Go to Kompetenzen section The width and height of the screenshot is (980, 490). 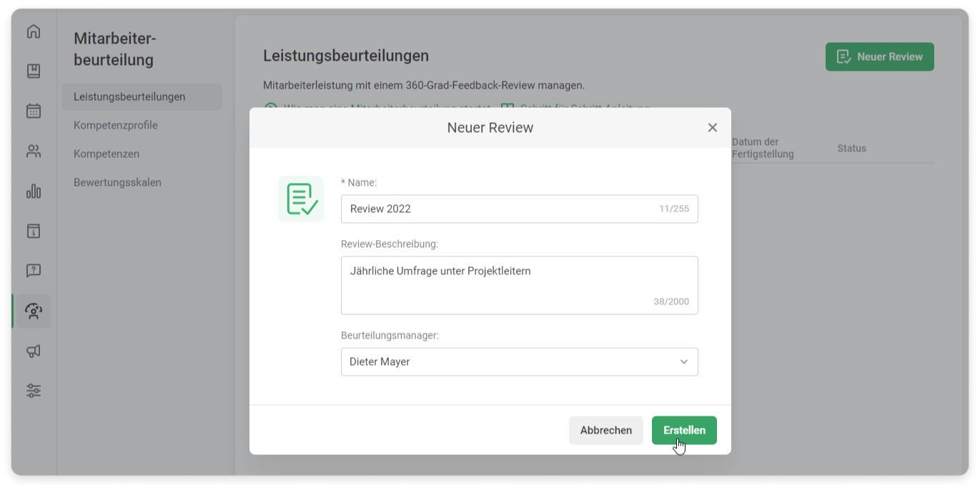tap(107, 154)
